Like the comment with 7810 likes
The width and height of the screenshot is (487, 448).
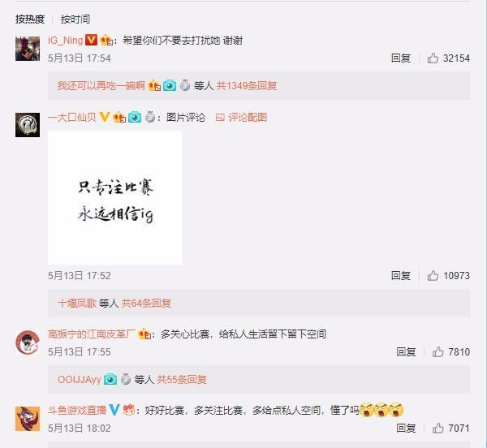(438, 351)
